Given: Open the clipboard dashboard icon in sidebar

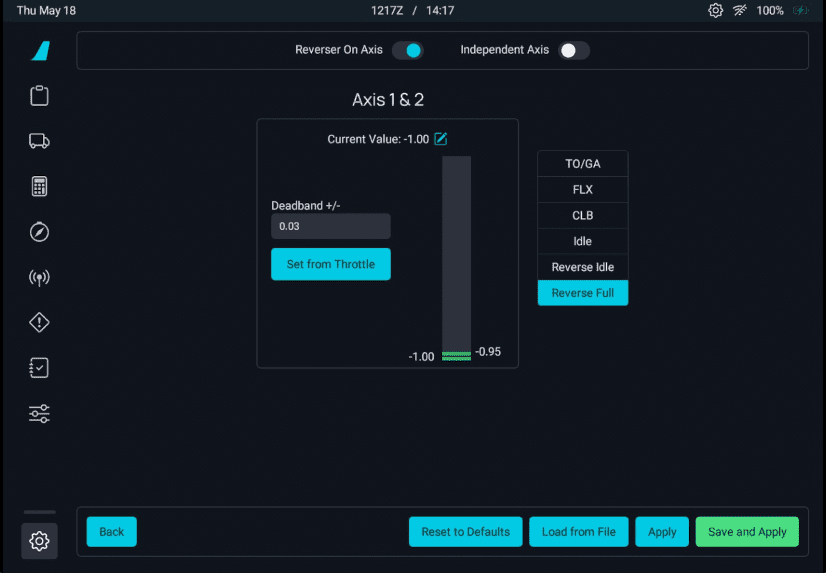Looking at the screenshot, I should (x=39, y=96).
